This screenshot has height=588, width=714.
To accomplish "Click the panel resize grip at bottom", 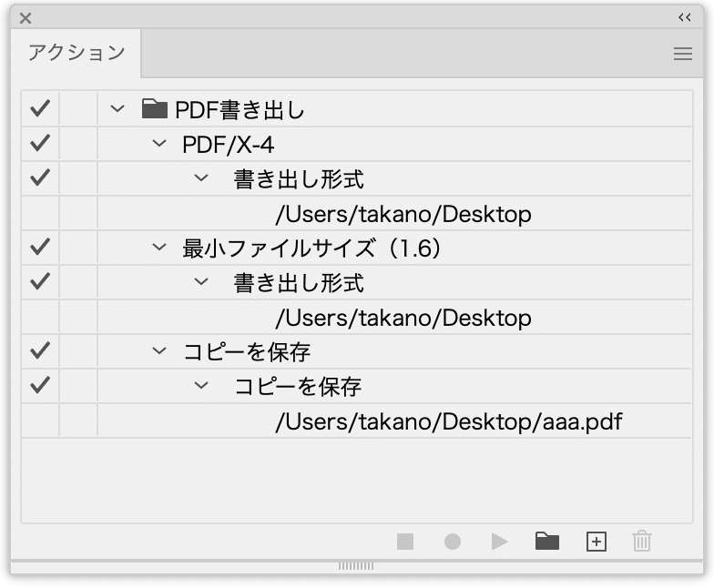I will [x=356, y=566].
